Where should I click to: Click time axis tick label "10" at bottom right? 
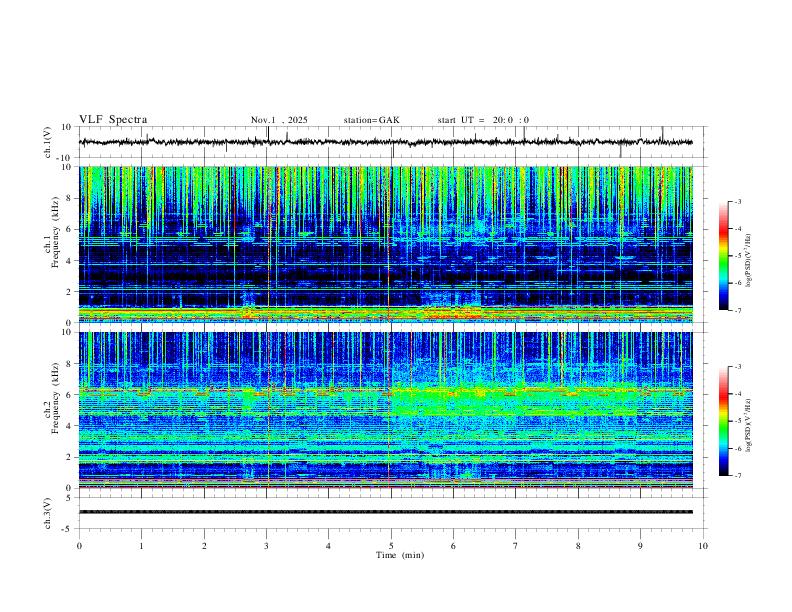click(x=703, y=546)
